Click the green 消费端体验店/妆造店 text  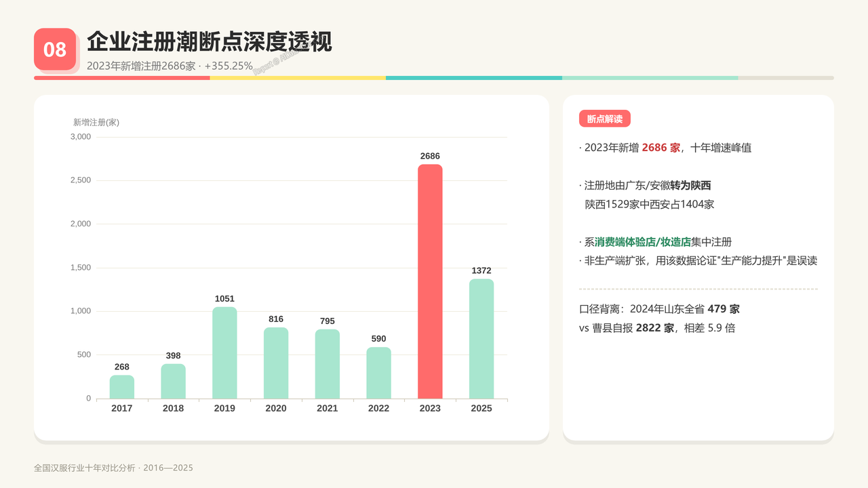pyautogui.click(x=643, y=242)
